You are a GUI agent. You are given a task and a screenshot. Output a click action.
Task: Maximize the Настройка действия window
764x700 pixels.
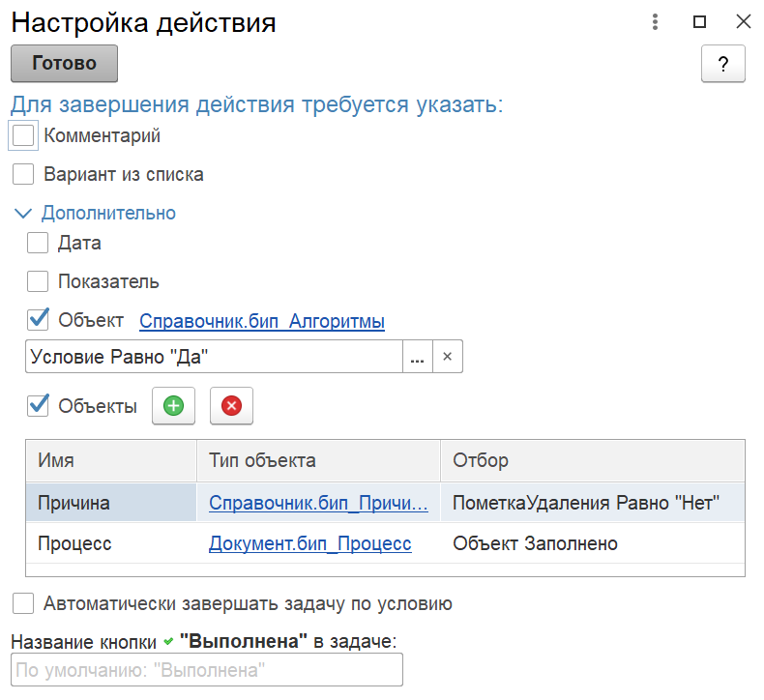point(699,22)
